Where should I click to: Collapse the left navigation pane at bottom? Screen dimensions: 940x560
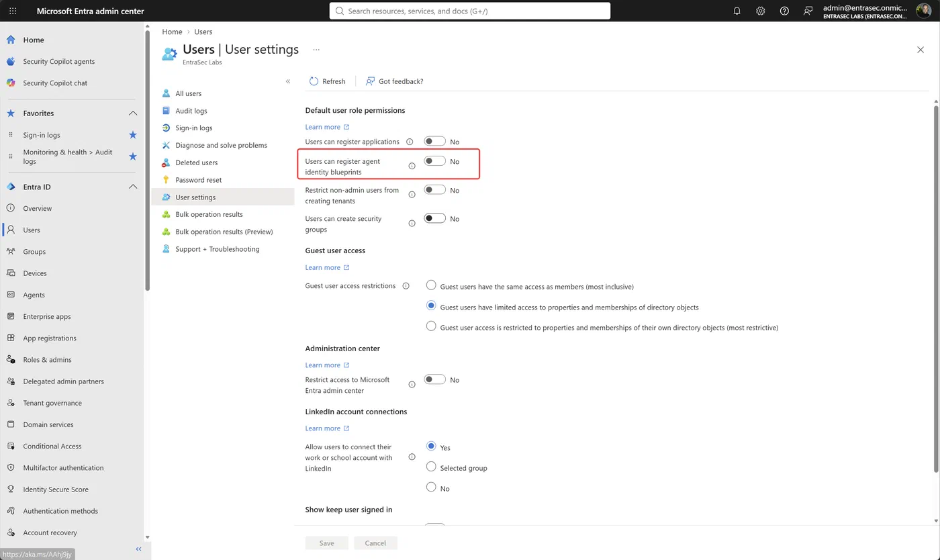click(139, 549)
